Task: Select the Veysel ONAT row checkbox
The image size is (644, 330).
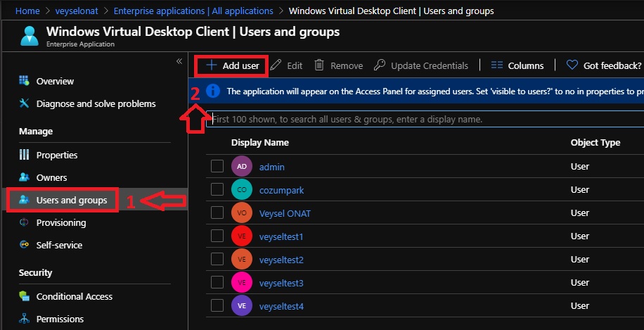Action: click(217, 213)
